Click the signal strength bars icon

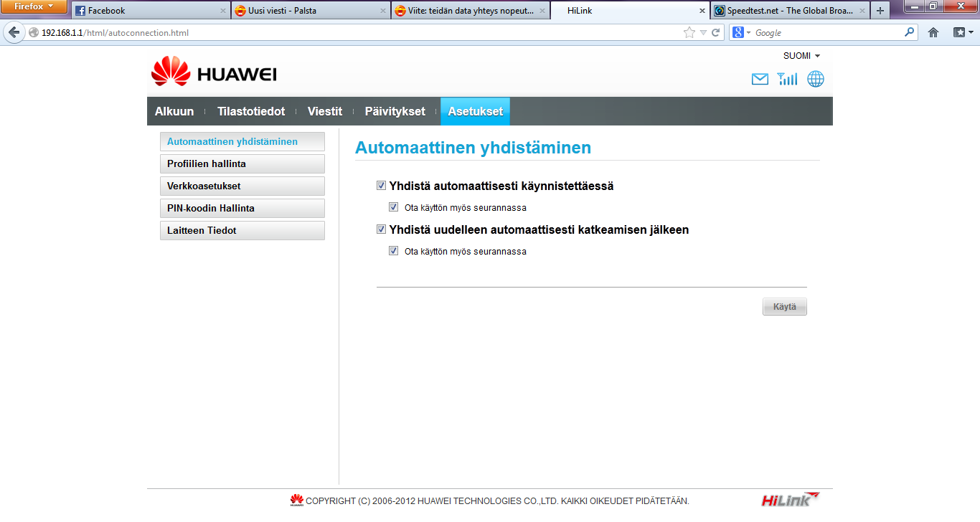click(x=787, y=79)
